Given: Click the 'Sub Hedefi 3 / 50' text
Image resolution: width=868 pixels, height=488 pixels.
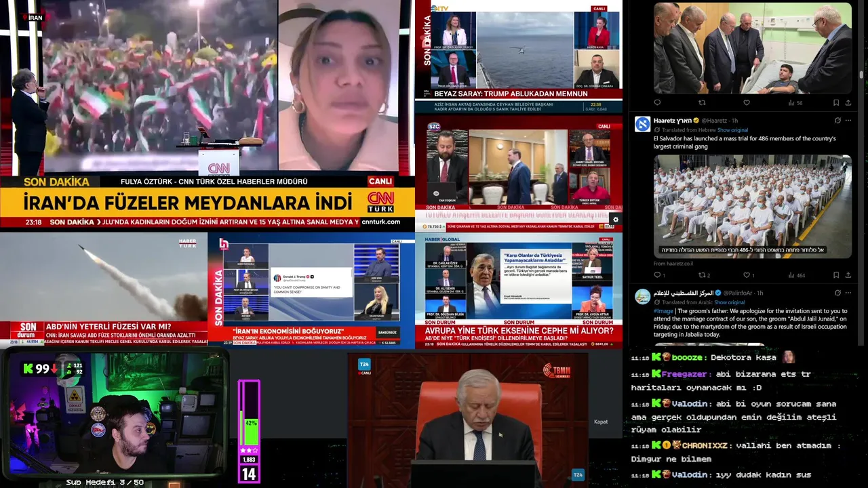Looking at the screenshot, I should click(105, 483).
